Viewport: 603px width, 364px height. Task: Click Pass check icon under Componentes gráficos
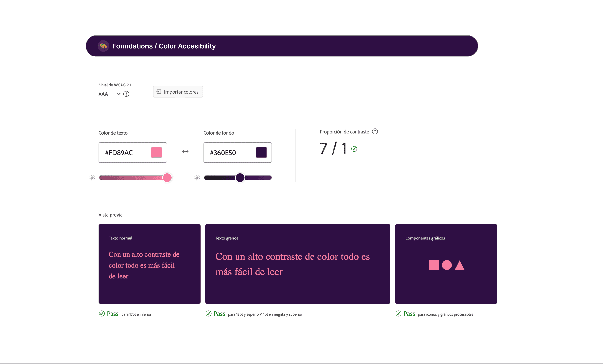[x=398, y=314]
